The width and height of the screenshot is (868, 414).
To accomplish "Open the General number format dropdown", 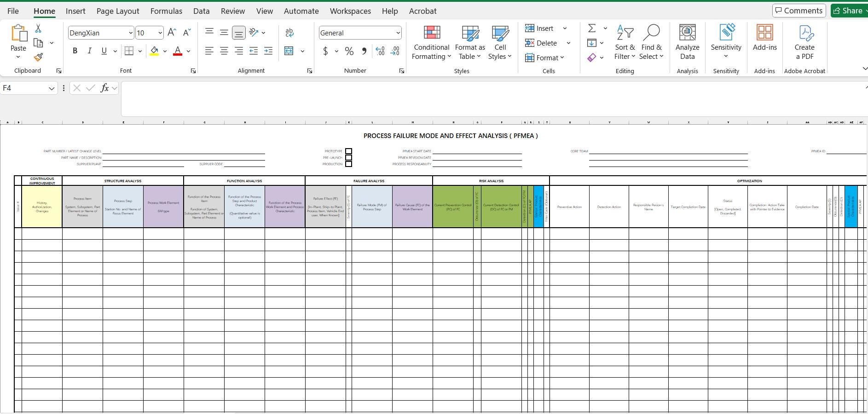I will coord(398,33).
